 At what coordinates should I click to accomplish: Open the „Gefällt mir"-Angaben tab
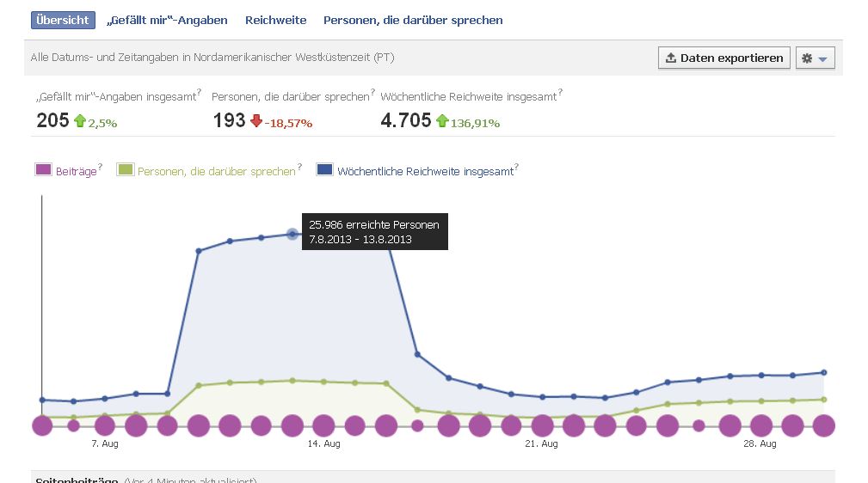(x=169, y=20)
